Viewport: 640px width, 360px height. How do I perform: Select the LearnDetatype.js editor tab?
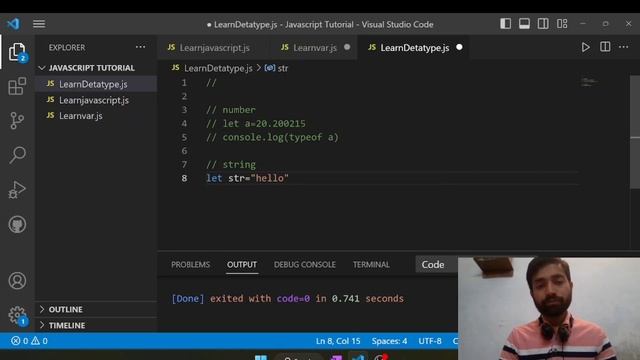point(414,48)
